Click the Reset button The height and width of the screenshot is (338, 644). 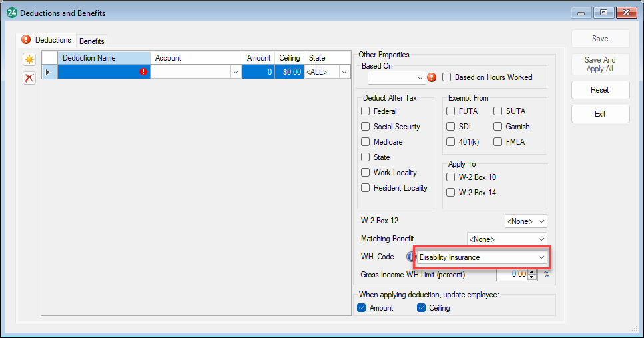pyautogui.click(x=599, y=90)
